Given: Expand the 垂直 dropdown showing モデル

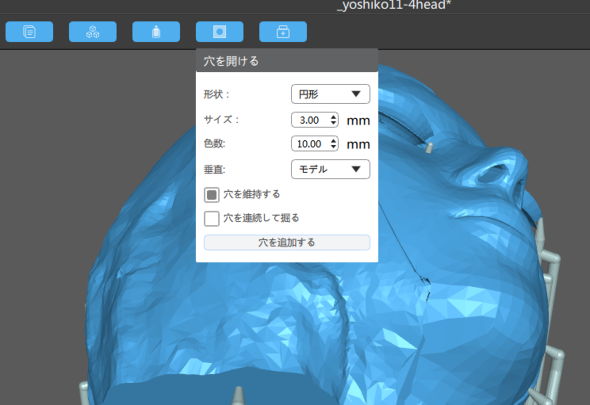Looking at the screenshot, I should click(x=330, y=169).
